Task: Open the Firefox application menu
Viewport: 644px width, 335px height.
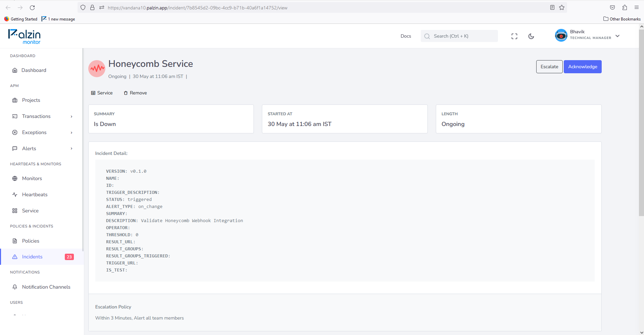Action: click(x=637, y=7)
